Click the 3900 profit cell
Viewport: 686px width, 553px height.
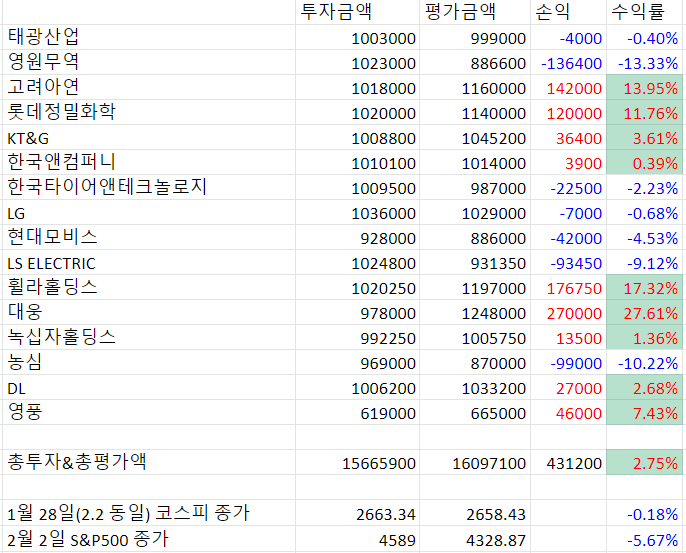coord(568,162)
